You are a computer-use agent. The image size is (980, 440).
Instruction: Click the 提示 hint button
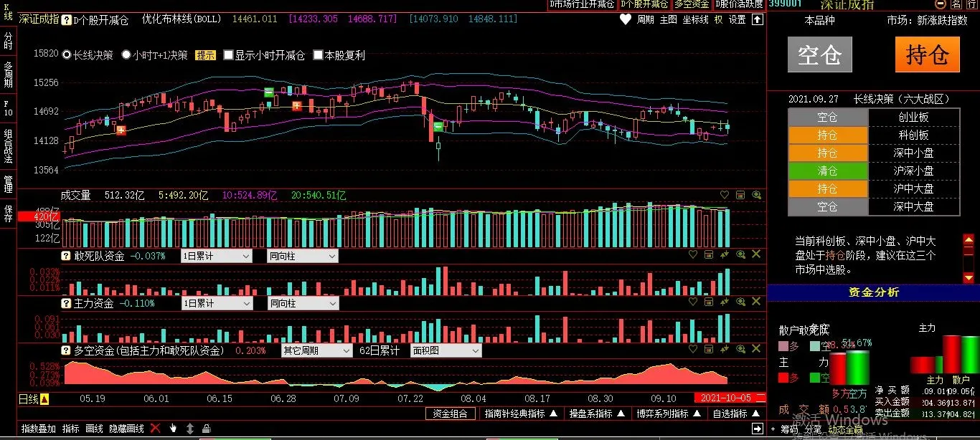click(205, 54)
